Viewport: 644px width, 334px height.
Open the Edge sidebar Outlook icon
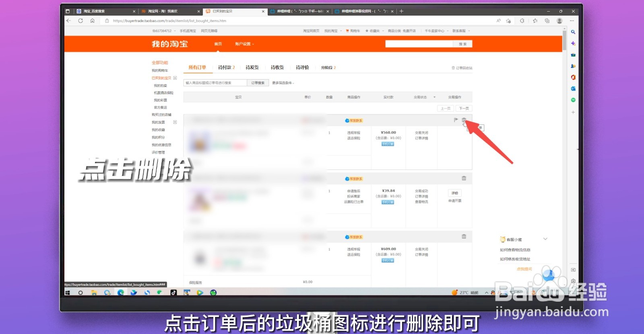click(573, 88)
